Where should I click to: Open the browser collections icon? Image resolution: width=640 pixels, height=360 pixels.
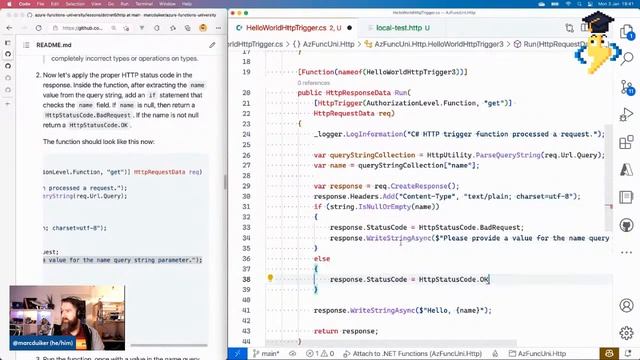188,28
